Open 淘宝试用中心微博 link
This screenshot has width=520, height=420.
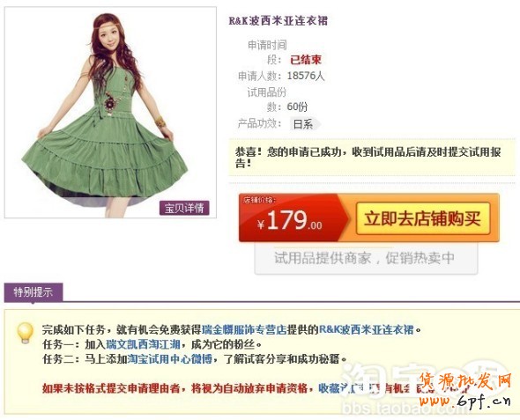tap(170, 358)
